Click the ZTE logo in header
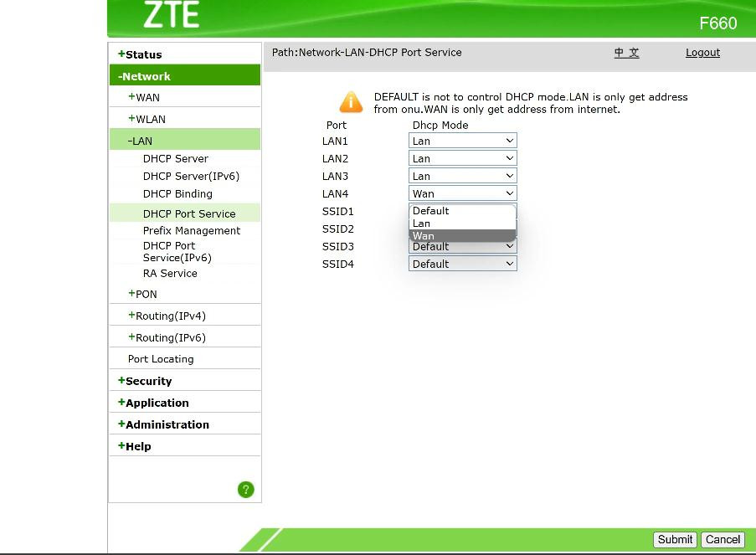The width and height of the screenshot is (756, 555). click(x=171, y=14)
